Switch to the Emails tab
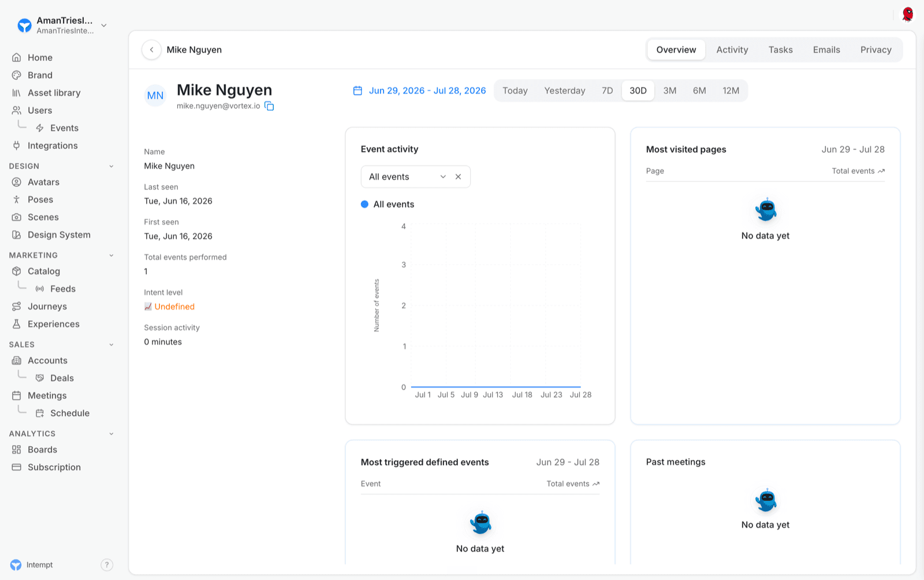Image resolution: width=924 pixels, height=580 pixels. (826, 50)
